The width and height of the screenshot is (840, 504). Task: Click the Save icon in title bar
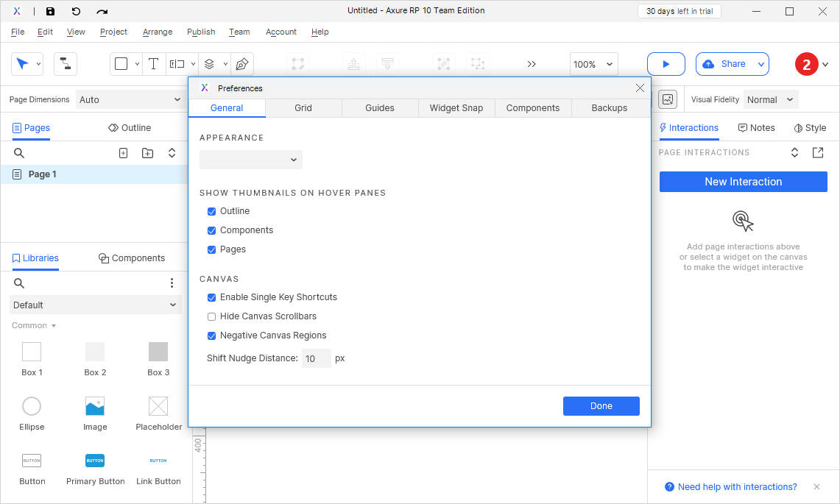tap(50, 12)
